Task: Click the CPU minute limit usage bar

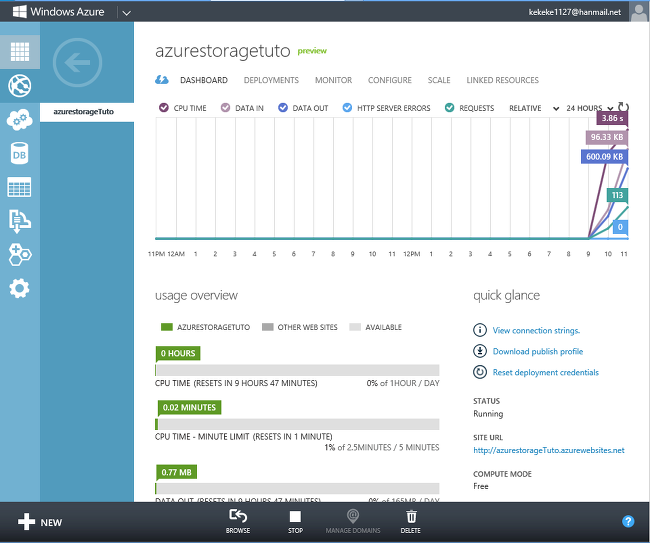Action: click(297, 424)
